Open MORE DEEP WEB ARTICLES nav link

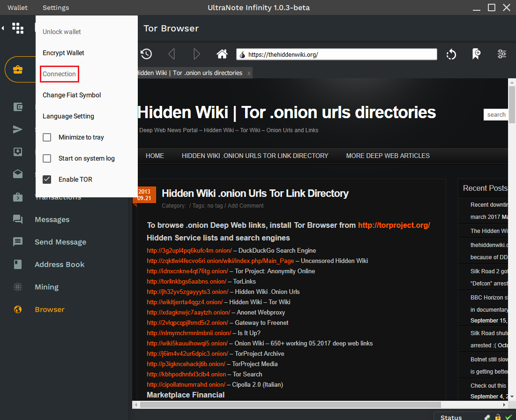point(388,156)
